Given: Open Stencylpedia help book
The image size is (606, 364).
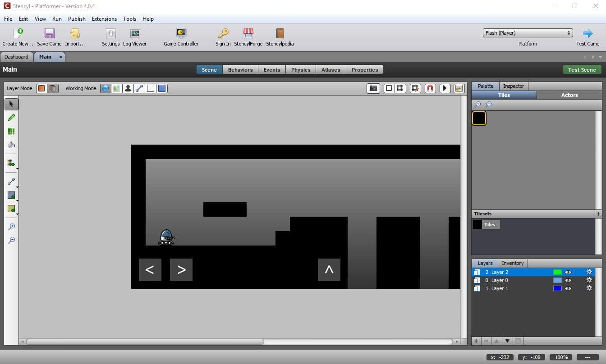Looking at the screenshot, I should coord(280,37).
